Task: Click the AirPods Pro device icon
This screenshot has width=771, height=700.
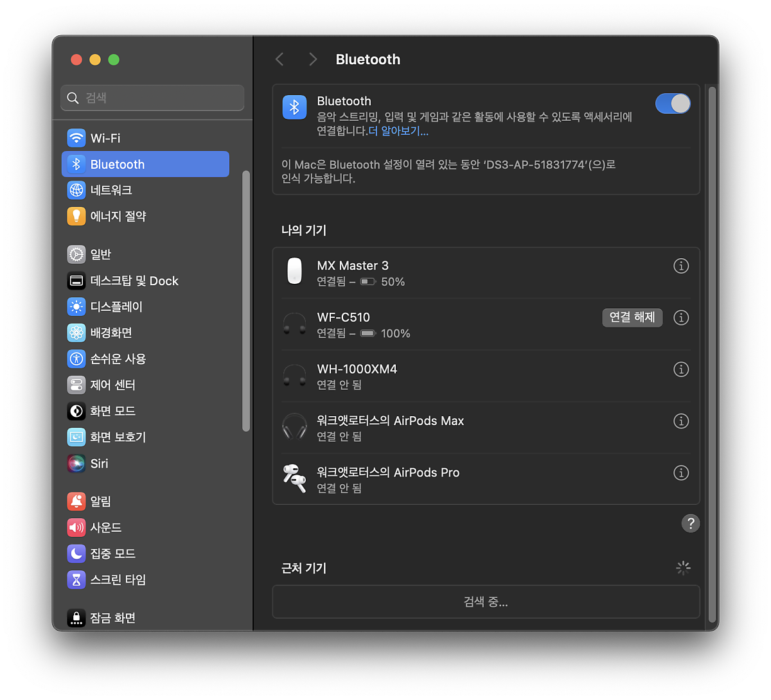Action: (295, 478)
